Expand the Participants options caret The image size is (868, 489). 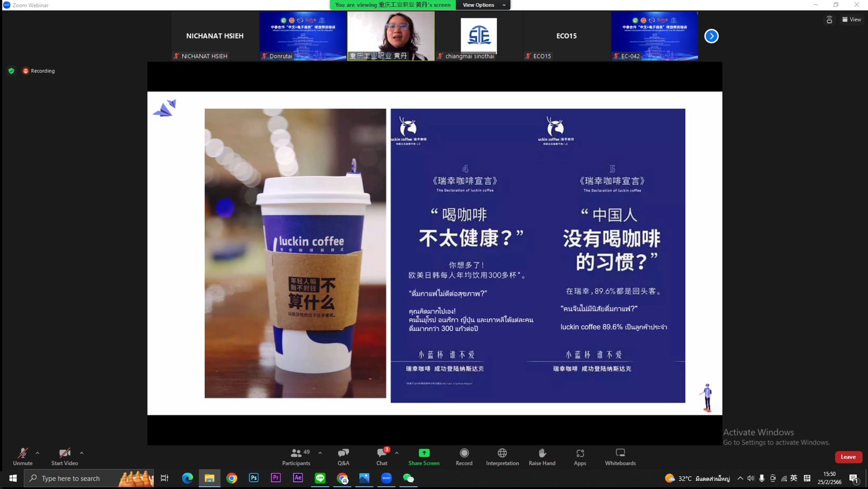320,453
